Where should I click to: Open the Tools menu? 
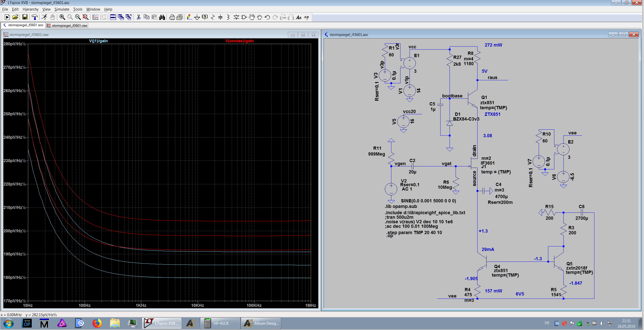78,9
